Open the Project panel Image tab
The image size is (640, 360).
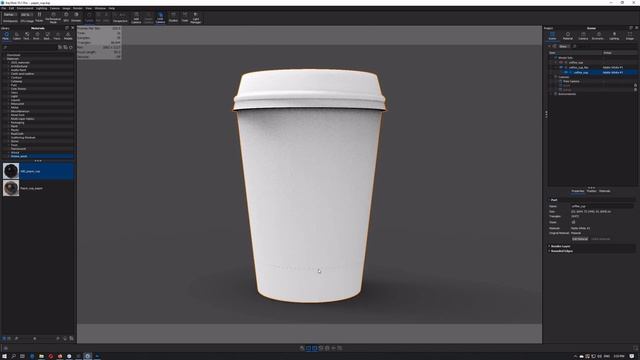630,36
